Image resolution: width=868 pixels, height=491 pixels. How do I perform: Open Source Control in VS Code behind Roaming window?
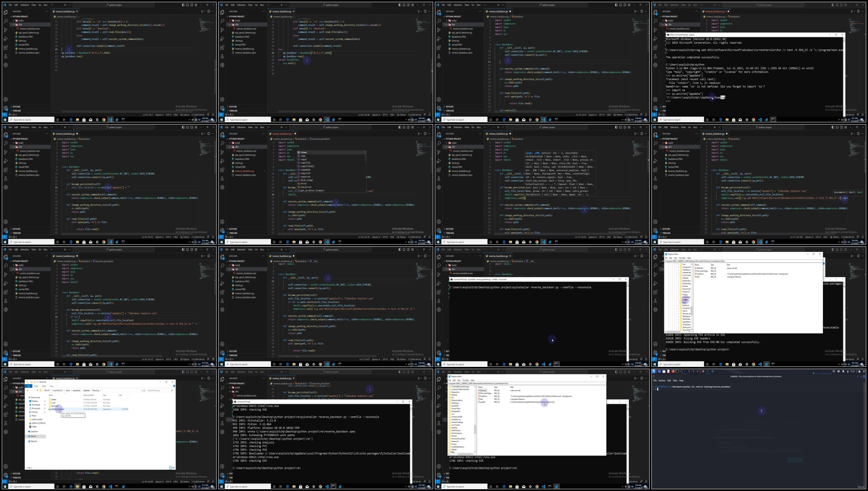[6, 397]
